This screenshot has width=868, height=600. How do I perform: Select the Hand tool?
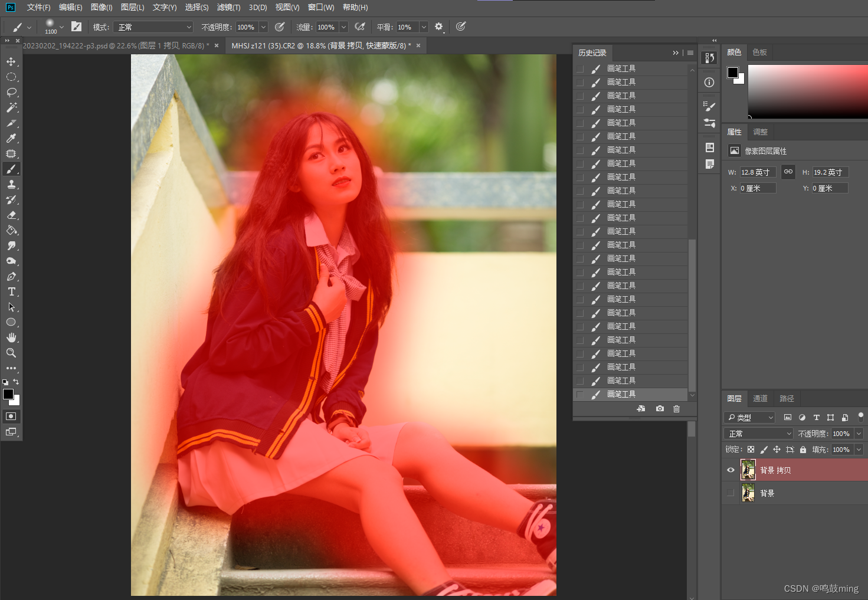click(x=11, y=337)
